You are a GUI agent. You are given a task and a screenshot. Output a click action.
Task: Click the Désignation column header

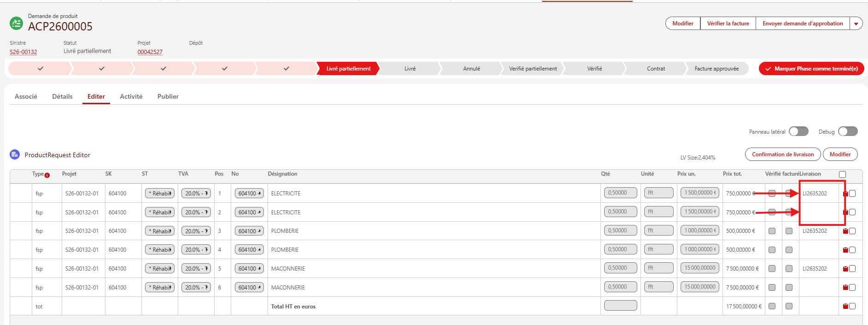(282, 174)
